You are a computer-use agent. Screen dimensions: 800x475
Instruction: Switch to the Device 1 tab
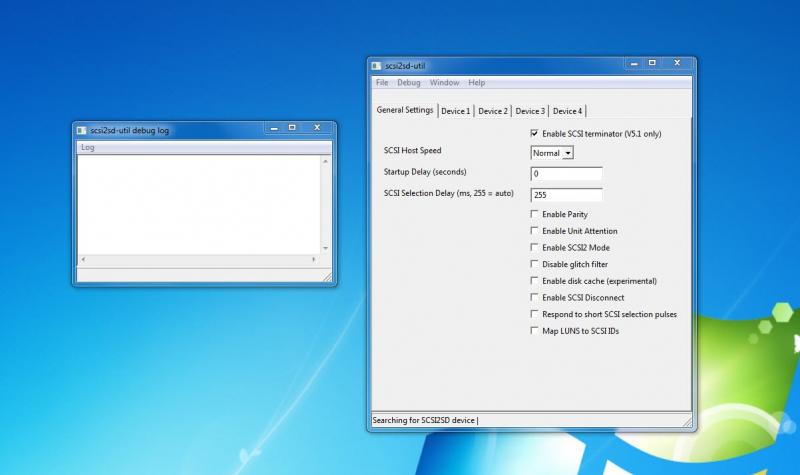(x=456, y=111)
